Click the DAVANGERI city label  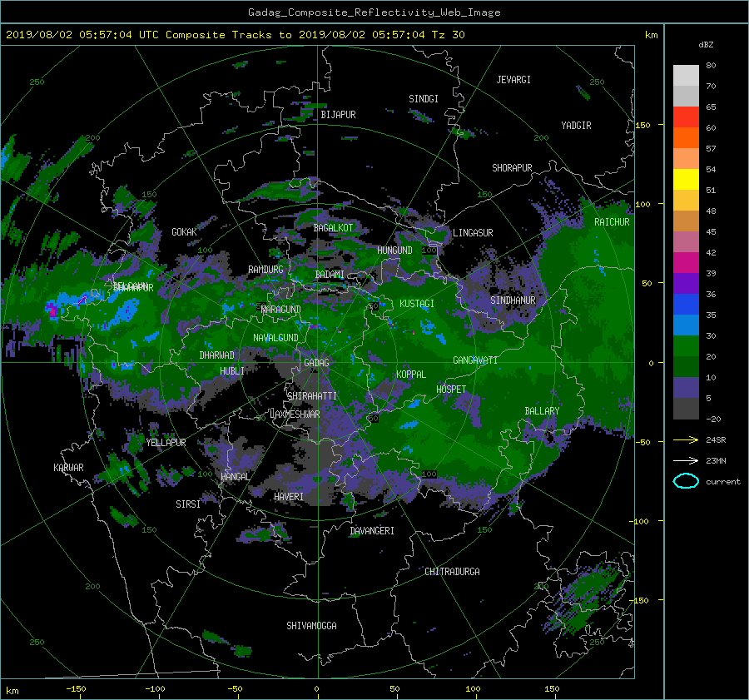[x=372, y=531]
